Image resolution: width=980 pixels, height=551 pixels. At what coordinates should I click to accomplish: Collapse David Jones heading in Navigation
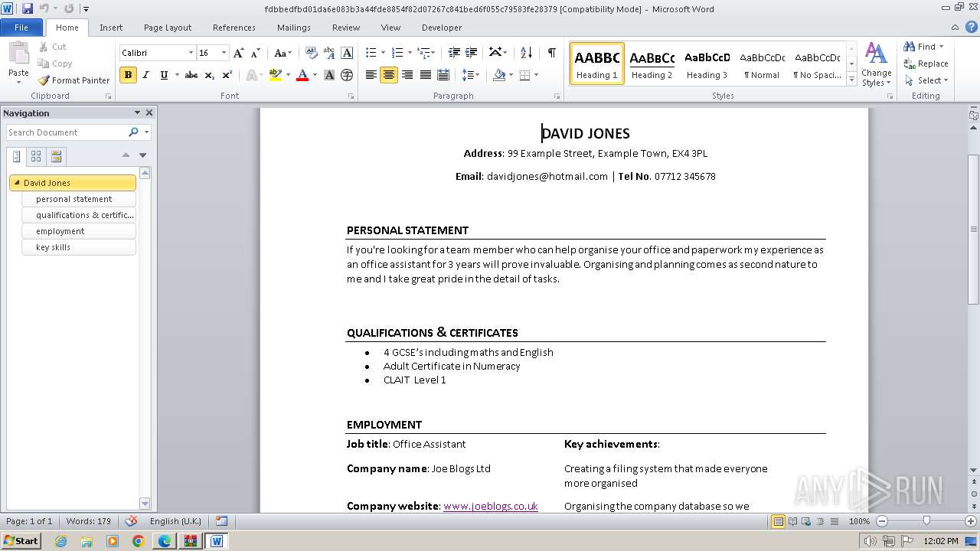tap(17, 183)
